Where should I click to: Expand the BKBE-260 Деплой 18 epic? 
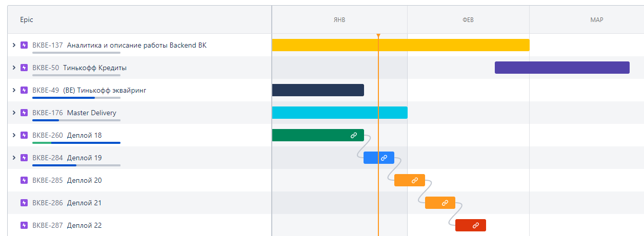coord(14,135)
